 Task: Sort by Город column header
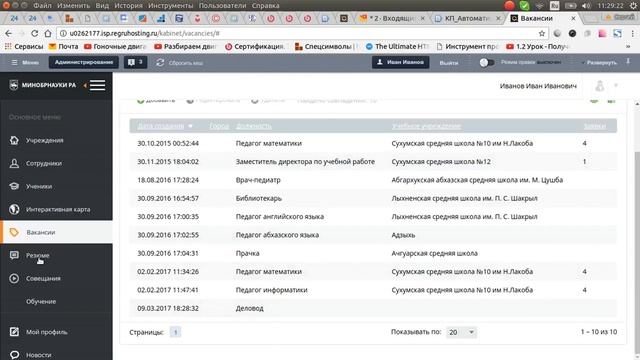point(219,126)
